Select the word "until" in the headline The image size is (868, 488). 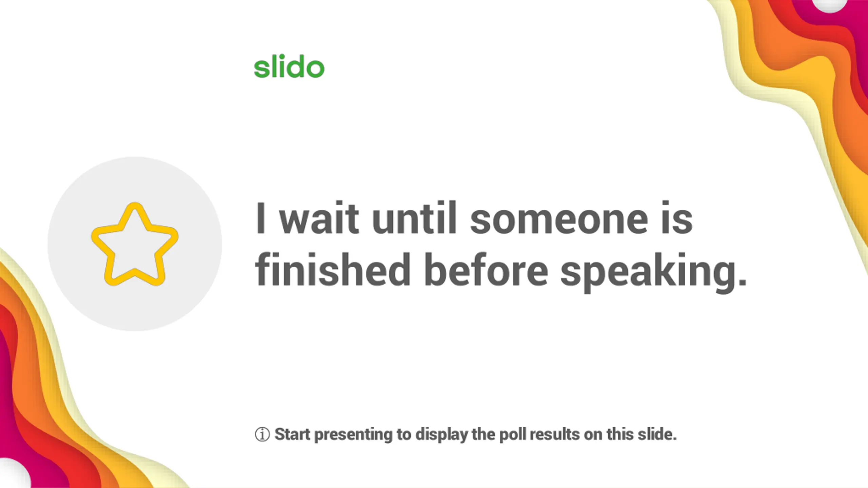(414, 217)
